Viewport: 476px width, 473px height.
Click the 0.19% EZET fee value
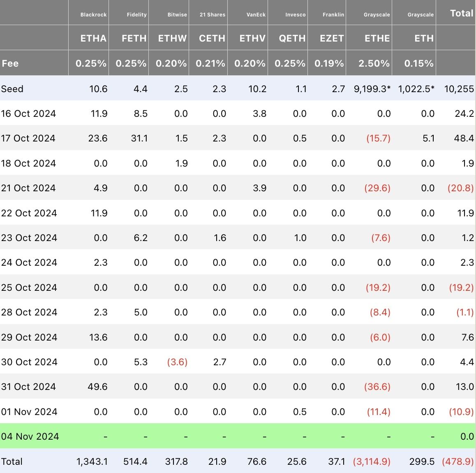(x=329, y=63)
